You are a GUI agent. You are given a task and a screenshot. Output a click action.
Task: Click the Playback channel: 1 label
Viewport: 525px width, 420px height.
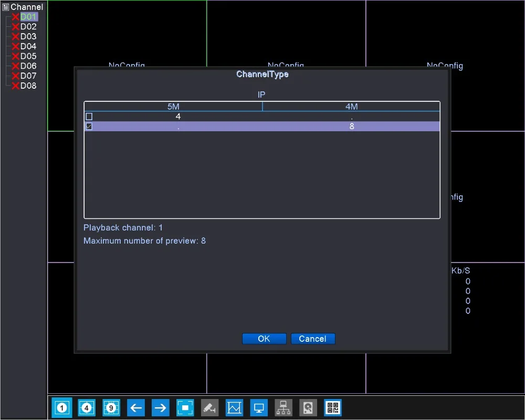pyautogui.click(x=123, y=228)
